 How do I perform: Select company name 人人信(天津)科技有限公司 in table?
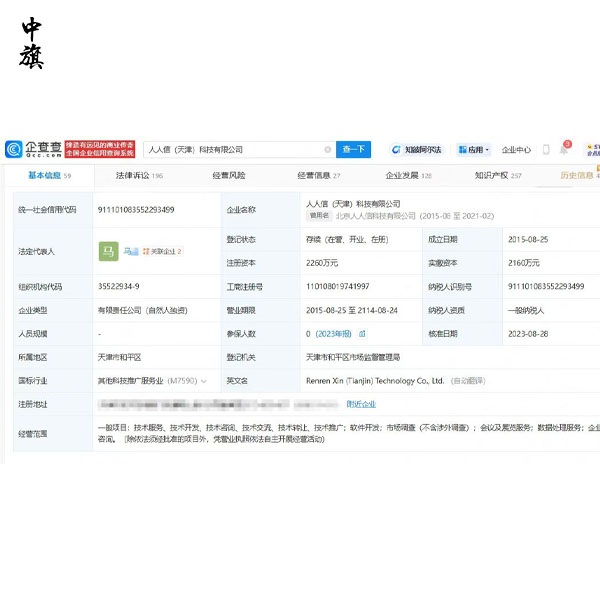click(353, 204)
